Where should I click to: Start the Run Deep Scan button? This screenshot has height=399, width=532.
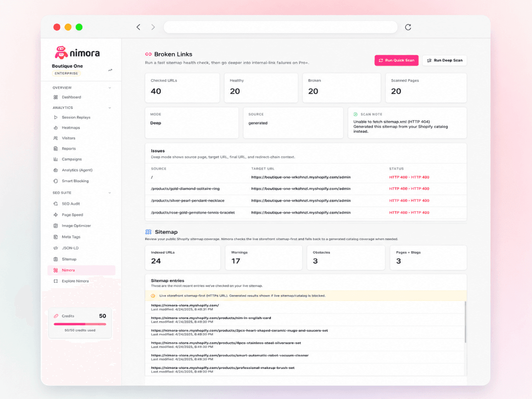click(x=444, y=61)
